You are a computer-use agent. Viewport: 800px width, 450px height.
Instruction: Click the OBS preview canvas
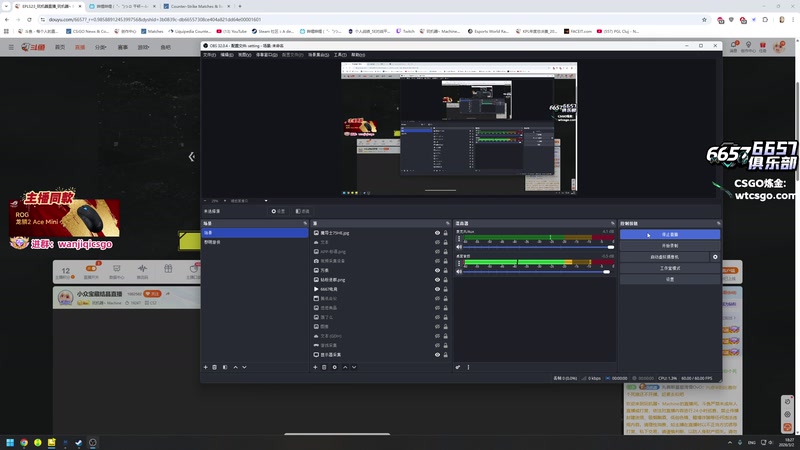(459, 129)
